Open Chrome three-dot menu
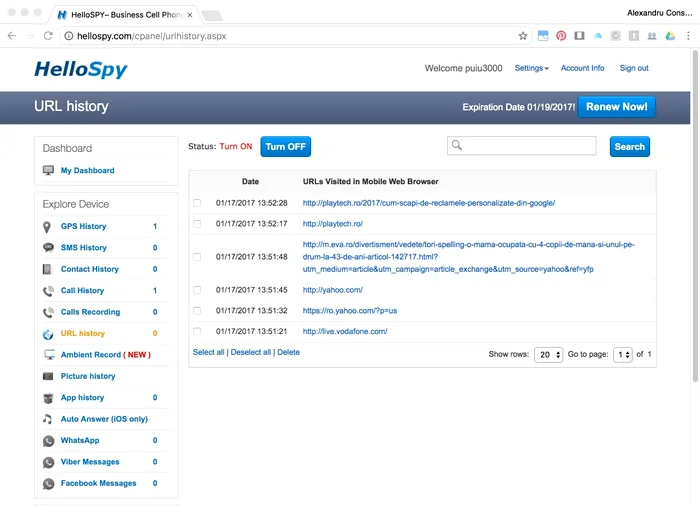This screenshot has width=700, height=506. click(688, 36)
